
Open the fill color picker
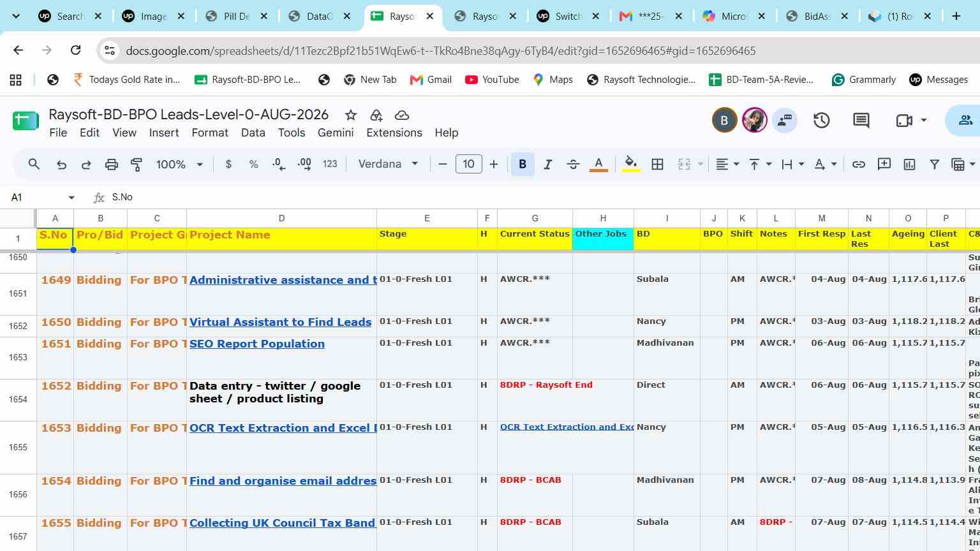(631, 165)
